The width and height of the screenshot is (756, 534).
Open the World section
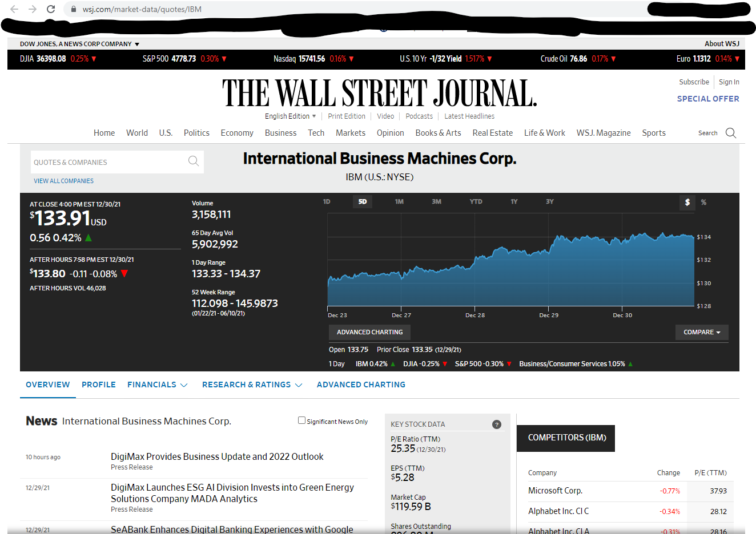(x=137, y=133)
